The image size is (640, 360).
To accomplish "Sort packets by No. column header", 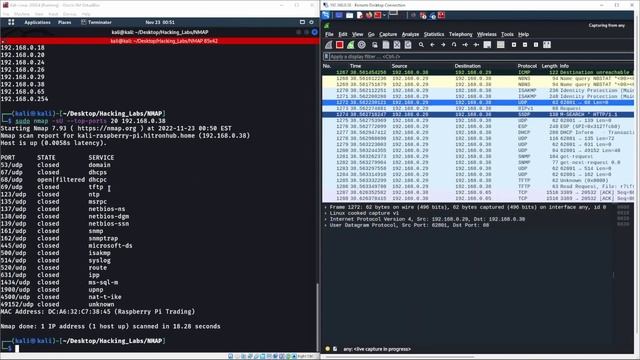I will point(327,66).
